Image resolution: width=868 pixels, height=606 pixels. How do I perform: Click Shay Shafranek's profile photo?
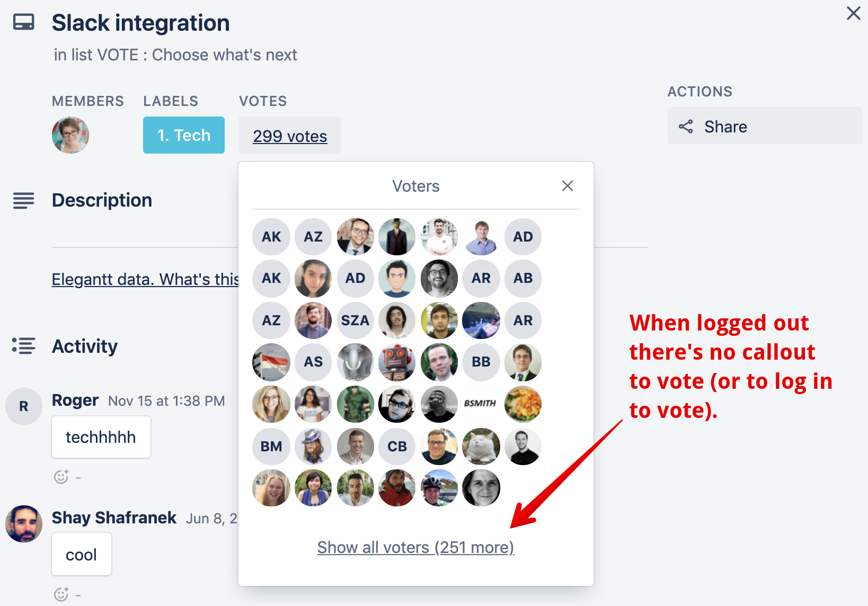click(x=24, y=524)
